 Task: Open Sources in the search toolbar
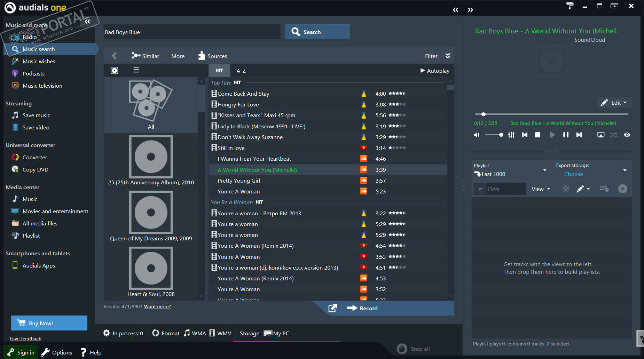212,56
